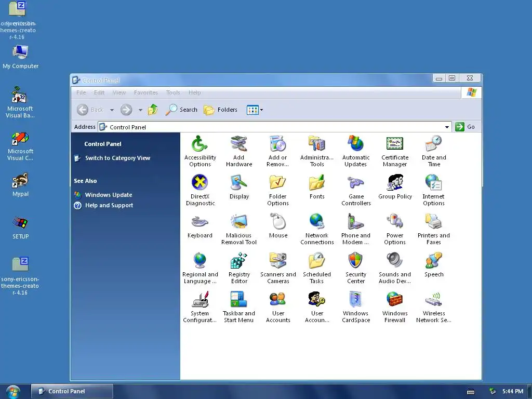Select Control Panel taskbar button
The width and height of the screenshot is (532, 399).
click(x=72, y=391)
